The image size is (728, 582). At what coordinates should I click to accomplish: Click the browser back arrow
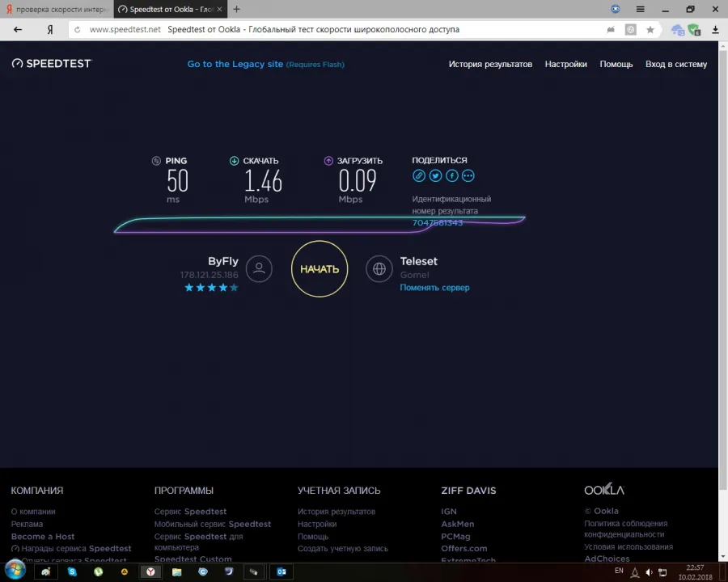[18, 30]
